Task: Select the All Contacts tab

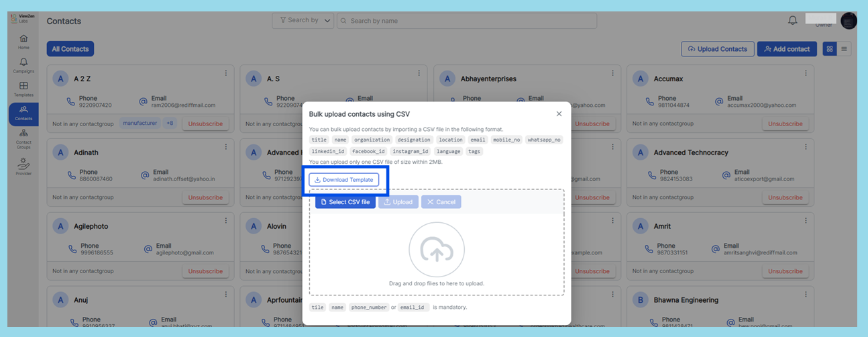Action: pyautogui.click(x=70, y=49)
